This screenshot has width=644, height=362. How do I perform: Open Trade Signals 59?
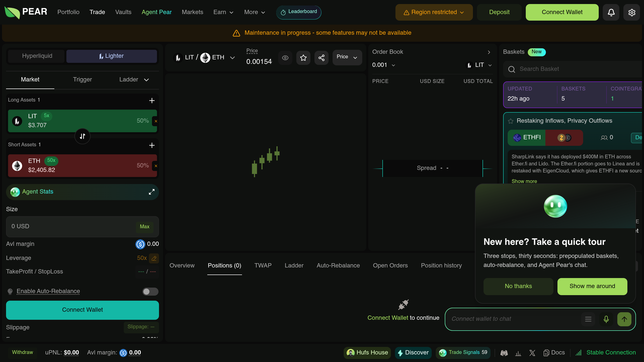463,353
